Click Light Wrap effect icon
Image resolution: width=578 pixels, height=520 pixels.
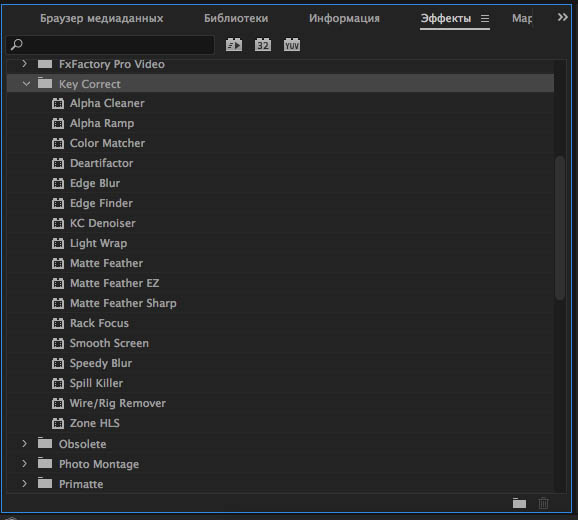(58, 243)
